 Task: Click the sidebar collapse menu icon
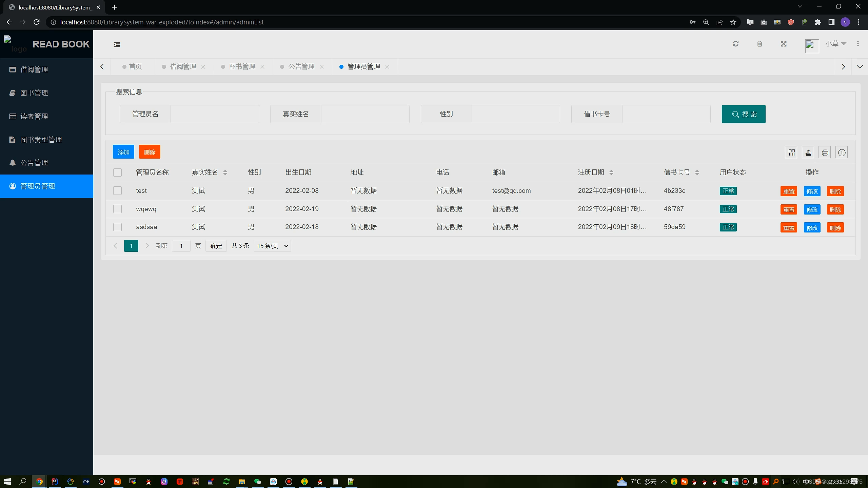click(x=117, y=44)
